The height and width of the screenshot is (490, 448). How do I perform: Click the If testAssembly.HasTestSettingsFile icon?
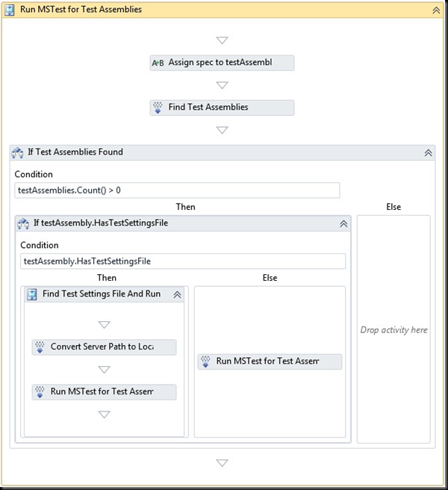tap(23, 223)
